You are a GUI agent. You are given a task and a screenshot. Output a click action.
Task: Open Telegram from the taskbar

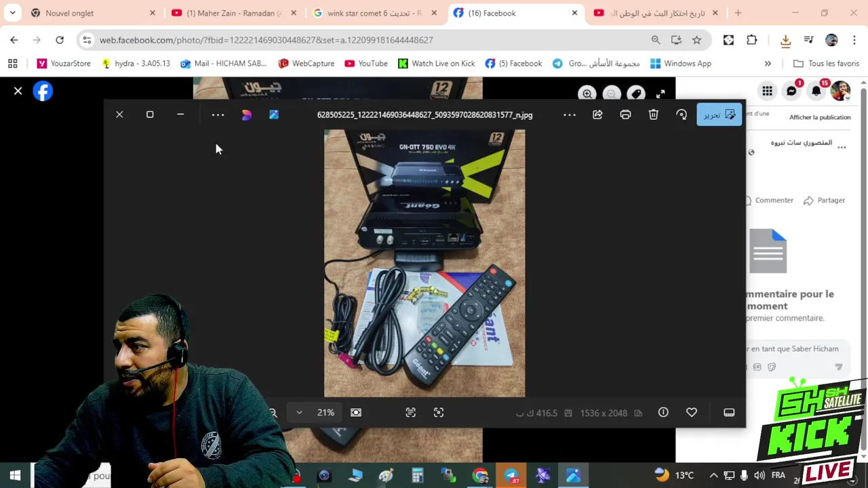511,475
